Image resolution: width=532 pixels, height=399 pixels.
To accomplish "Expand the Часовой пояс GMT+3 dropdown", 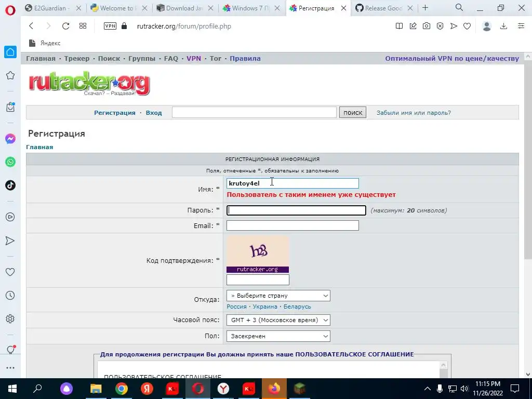I will click(278, 320).
